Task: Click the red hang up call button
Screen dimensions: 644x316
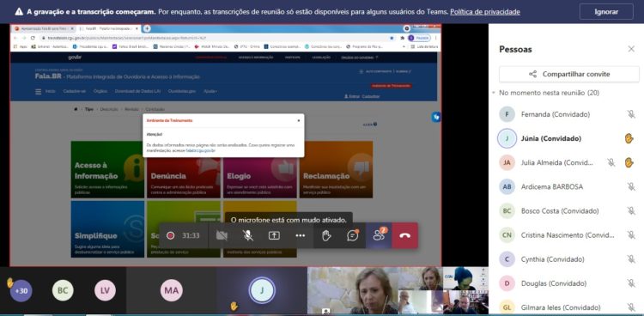Action: pos(405,235)
